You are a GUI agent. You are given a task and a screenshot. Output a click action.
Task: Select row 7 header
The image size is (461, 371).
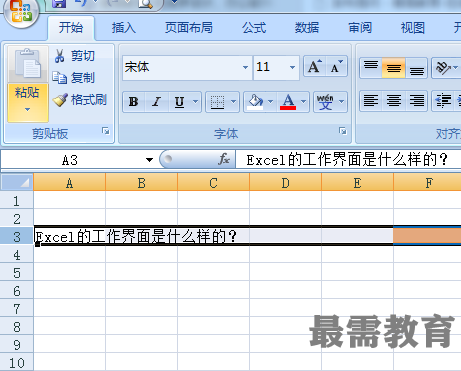click(17, 308)
